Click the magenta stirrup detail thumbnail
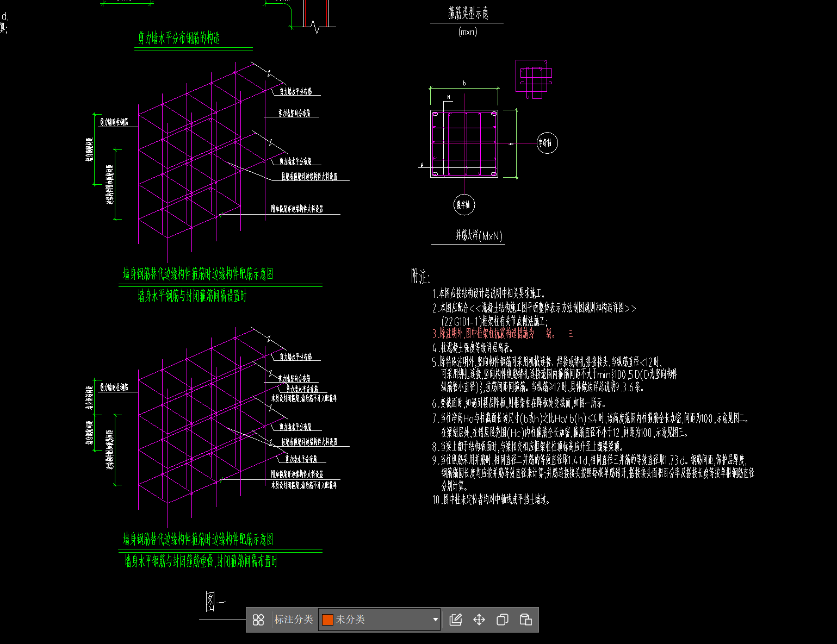Viewport: 837px width, 644px height. click(535, 79)
